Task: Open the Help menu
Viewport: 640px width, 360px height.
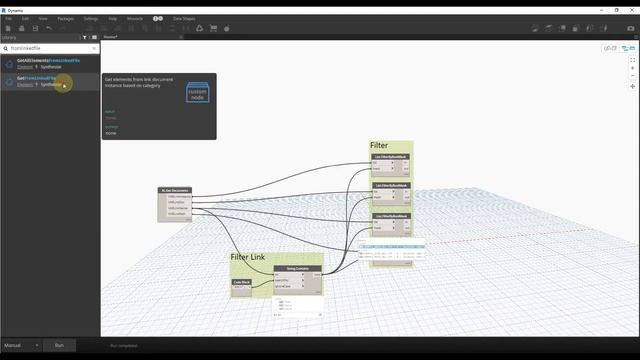Action: coord(112,19)
